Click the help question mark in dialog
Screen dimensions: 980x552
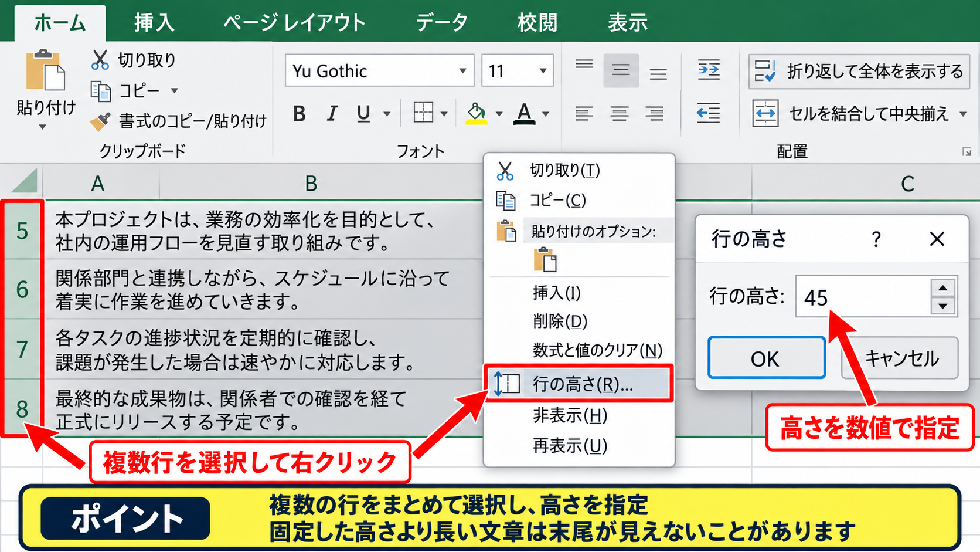tap(876, 239)
